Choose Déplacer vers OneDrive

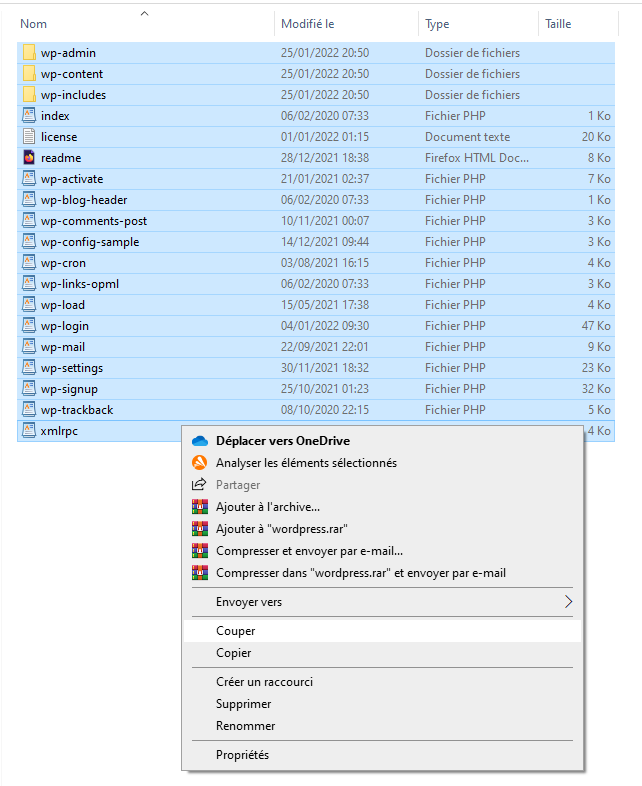[382, 441]
